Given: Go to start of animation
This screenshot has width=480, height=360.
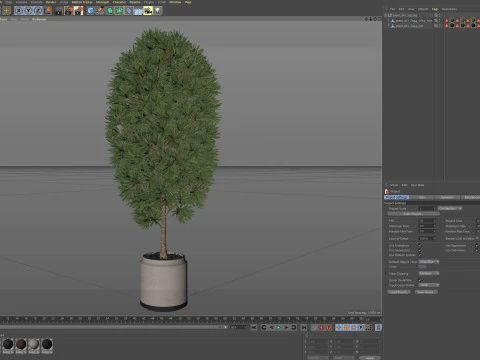Looking at the screenshot, I should coord(254,328).
